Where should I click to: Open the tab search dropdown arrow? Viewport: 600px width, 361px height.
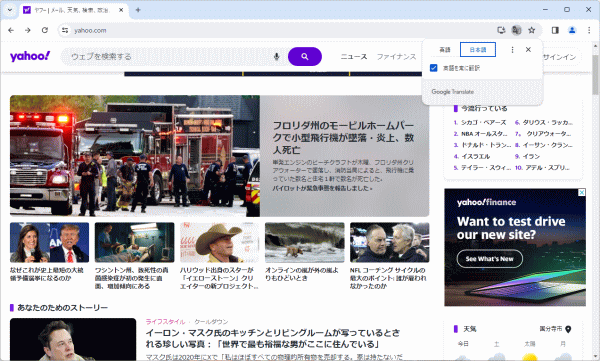[10, 10]
